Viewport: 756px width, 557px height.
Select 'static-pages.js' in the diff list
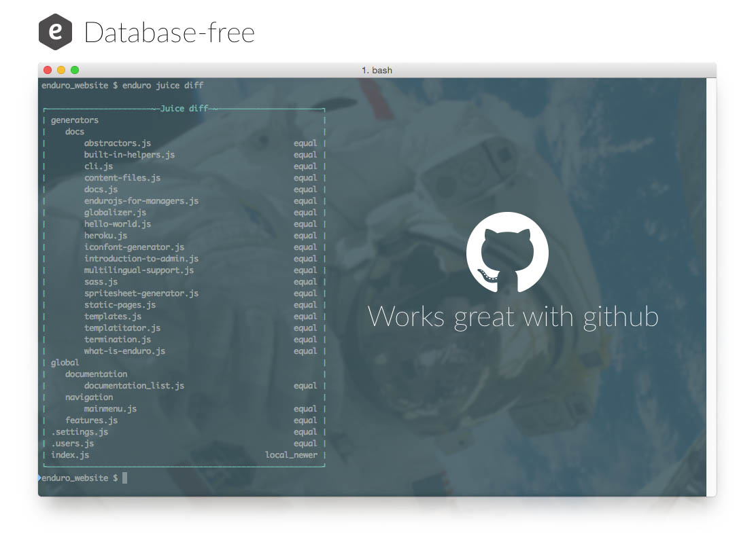coord(120,305)
